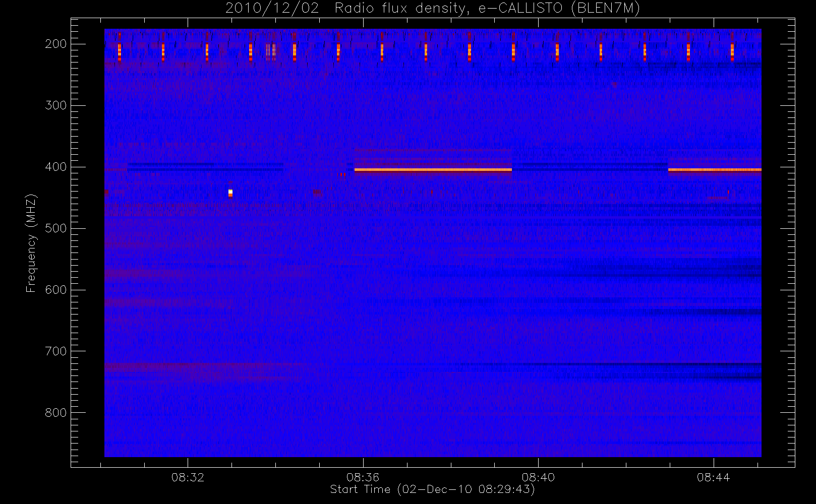Click the 200 frequency tick label

pyautogui.click(x=56, y=44)
